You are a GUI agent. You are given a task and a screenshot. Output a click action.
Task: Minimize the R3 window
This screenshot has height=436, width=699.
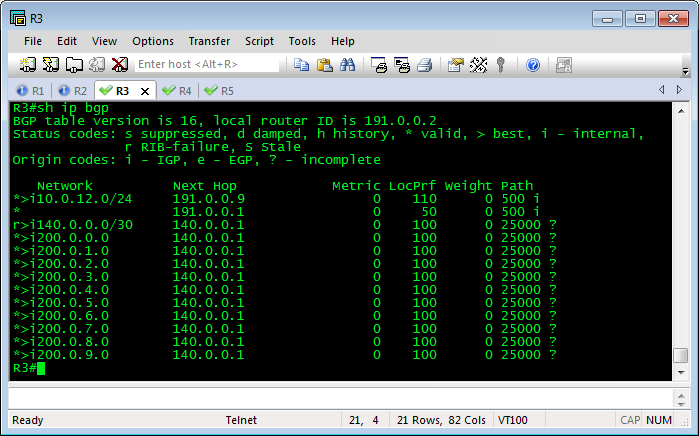tap(607, 19)
